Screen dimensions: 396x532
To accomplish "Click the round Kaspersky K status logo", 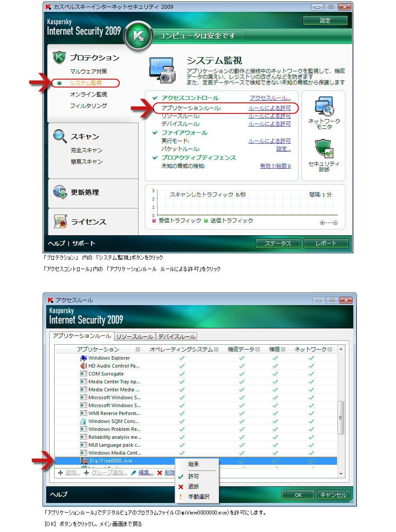I will click(x=138, y=36).
